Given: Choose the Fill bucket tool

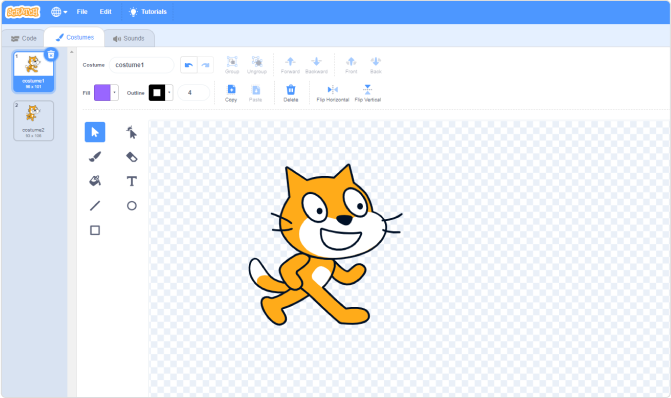Looking at the screenshot, I should pos(95,181).
